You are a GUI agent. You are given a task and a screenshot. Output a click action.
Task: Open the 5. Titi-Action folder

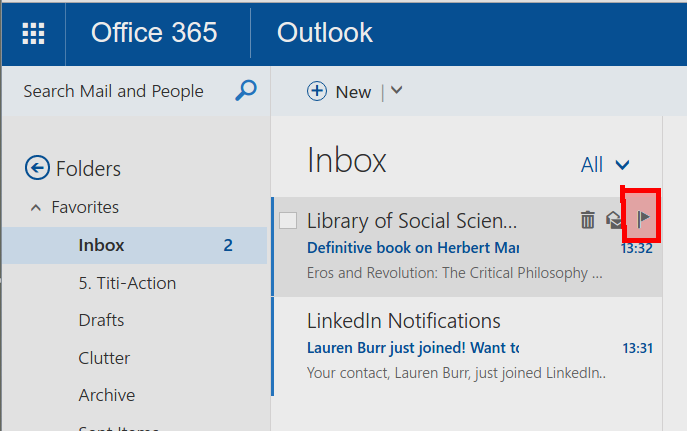click(127, 283)
